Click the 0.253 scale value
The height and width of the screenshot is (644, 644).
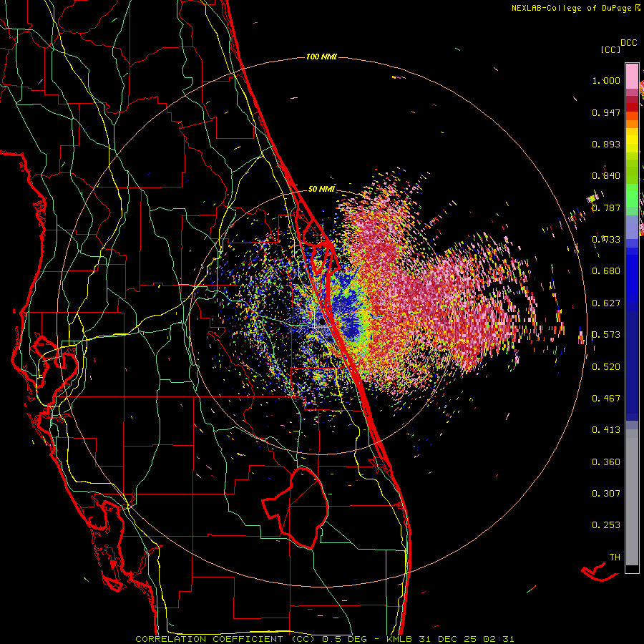pyautogui.click(x=606, y=525)
